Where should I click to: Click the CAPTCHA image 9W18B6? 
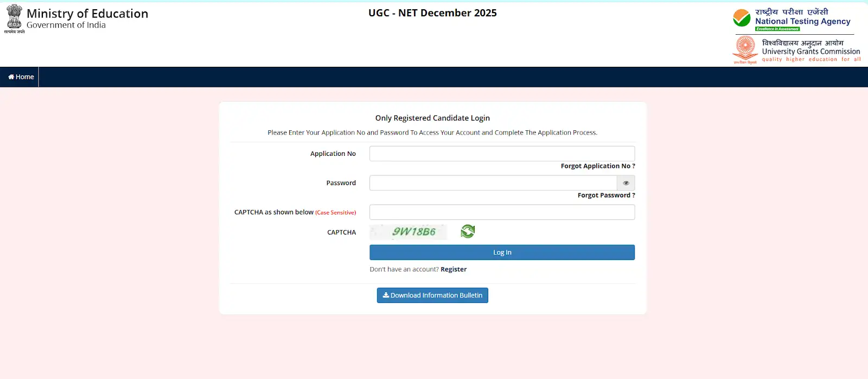(x=409, y=232)
